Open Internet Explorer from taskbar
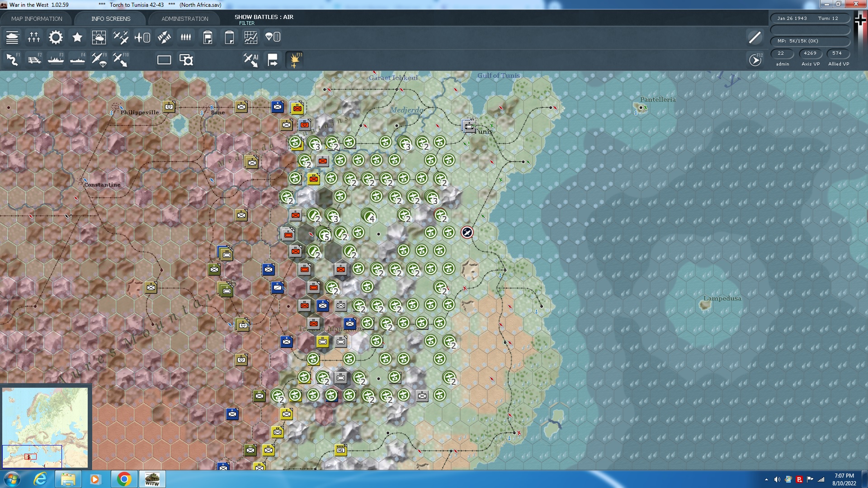This screenshot has width=868, height=488. coord(40,479)
